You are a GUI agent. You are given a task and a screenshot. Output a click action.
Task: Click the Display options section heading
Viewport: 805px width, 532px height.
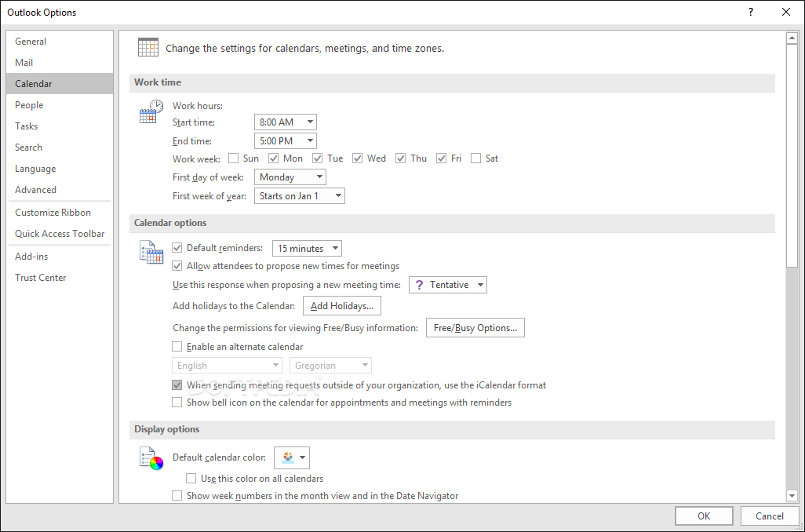[167, 429]
